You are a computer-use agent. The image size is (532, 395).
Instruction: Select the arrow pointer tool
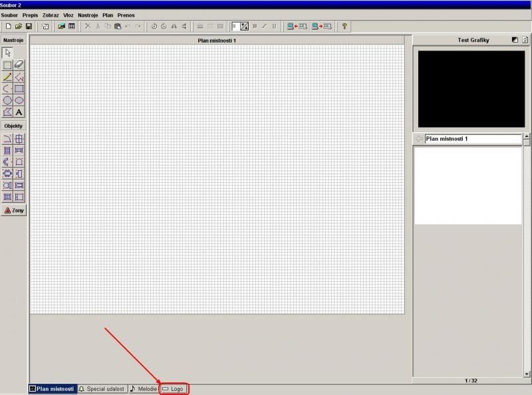point(7,53)
